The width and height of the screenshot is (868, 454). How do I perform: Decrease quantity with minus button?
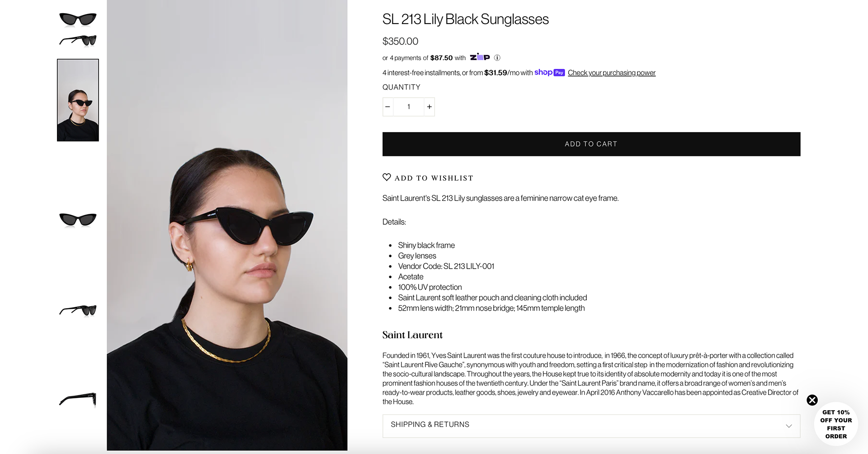point(387,107)
